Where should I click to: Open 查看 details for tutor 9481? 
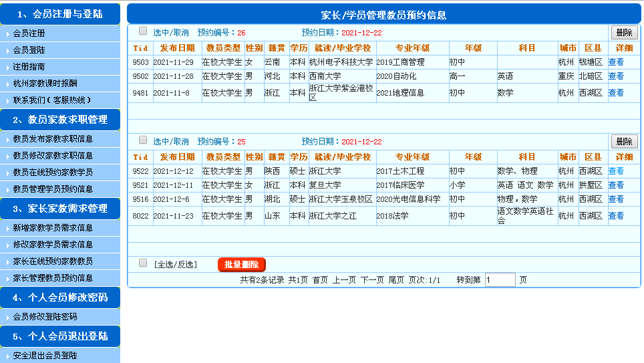point(615,93)
